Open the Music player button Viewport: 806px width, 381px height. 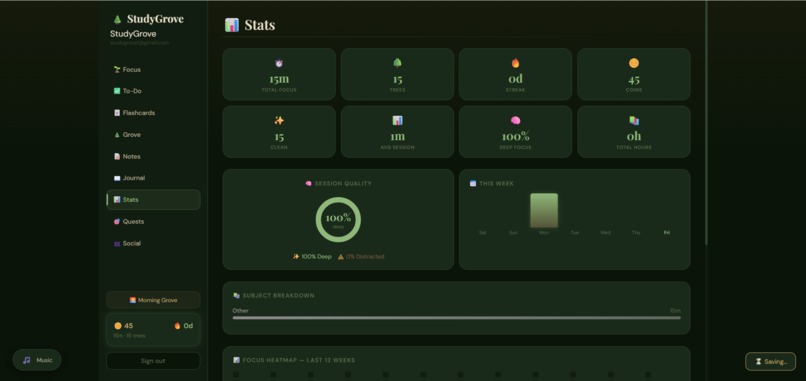click(37, 360)
